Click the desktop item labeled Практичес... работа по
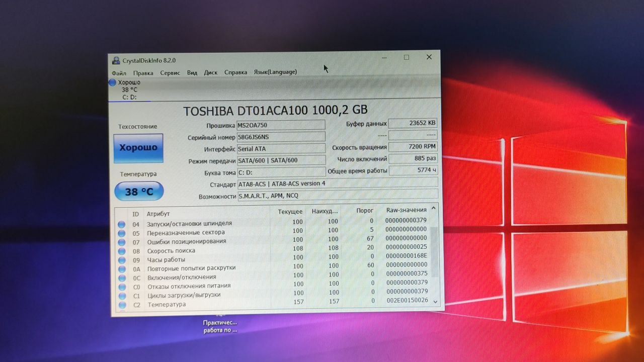This screenshot has width=644, height=362. click(220, 326)
